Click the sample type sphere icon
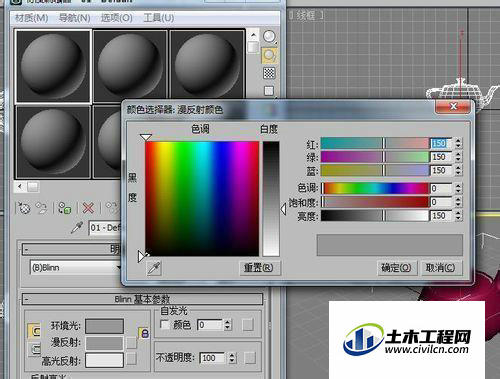Screen dimensions: 500x379 coord(269,37)
